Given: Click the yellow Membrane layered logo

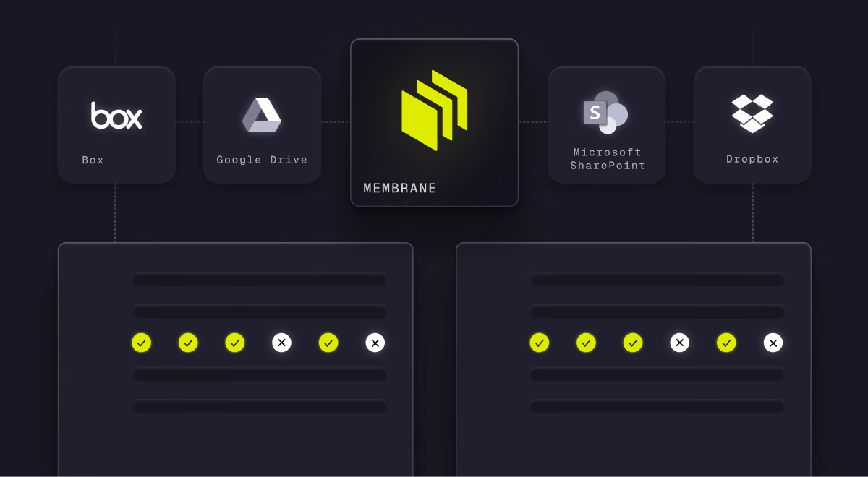Looking at the screenshot, I should pyautogui.click(x=435, y=111).
